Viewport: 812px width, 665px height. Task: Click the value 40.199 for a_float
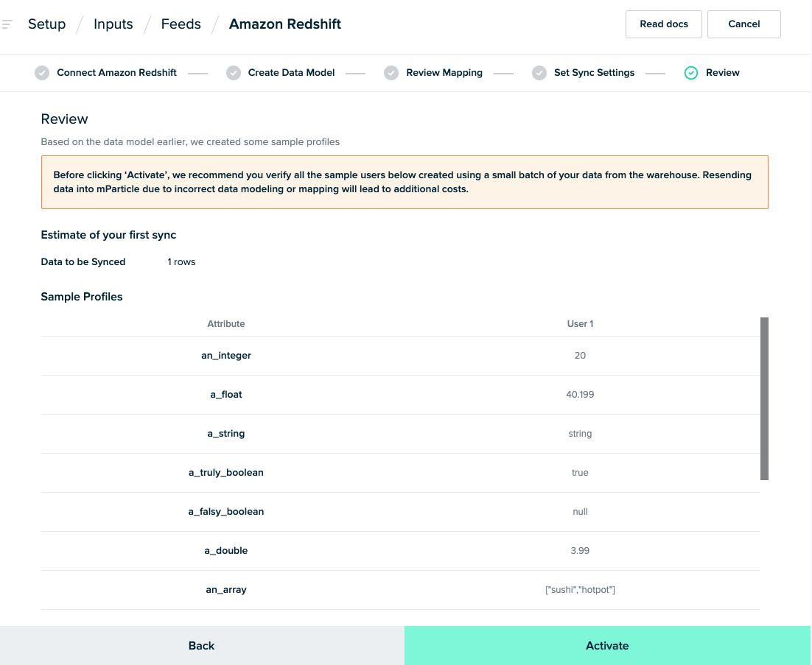click(x=580, y=394)
